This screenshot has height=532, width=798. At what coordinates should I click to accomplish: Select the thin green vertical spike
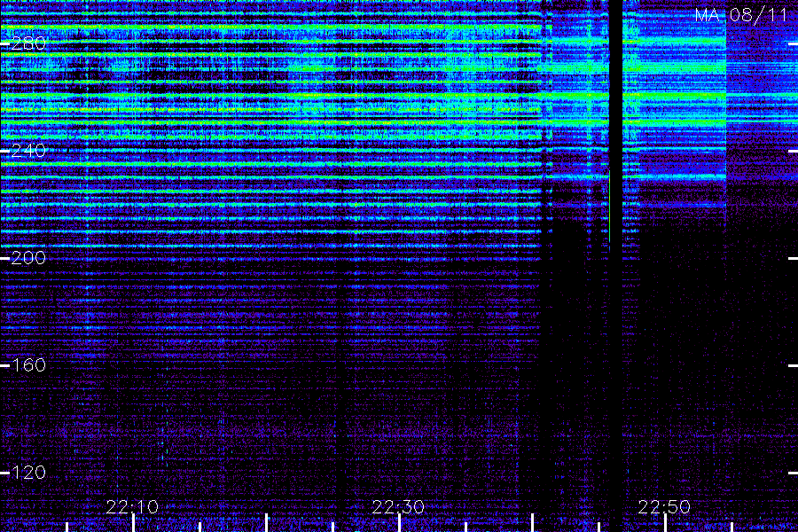point(610,207)
